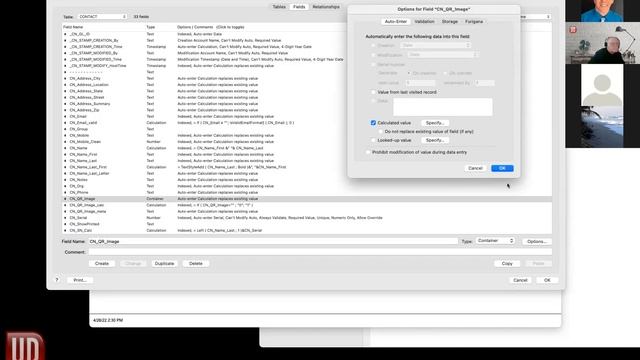Confirm field options with OK button

click(x=502, y=168)
